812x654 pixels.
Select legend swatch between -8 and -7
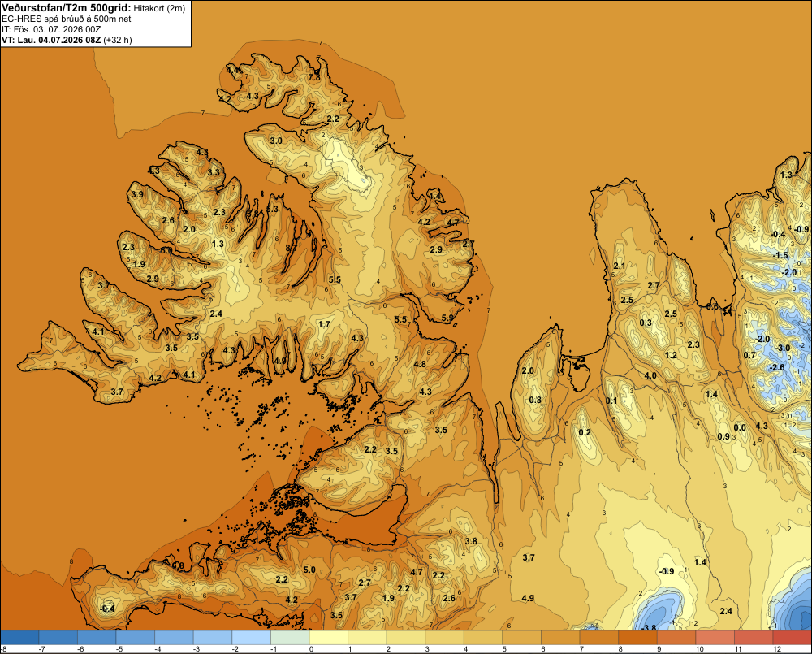coord(19,637)
